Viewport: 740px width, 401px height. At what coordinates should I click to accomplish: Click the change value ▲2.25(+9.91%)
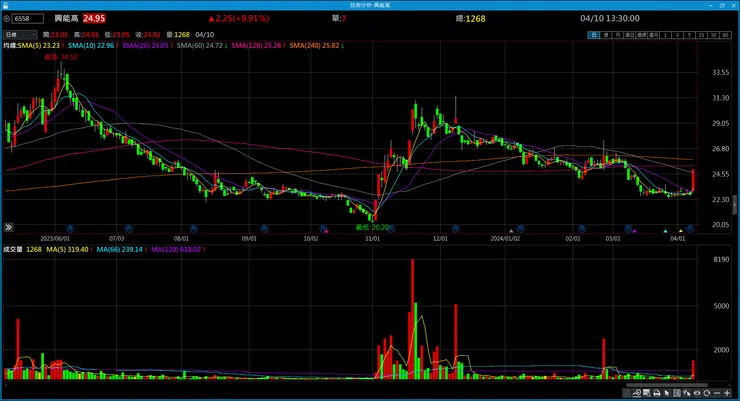239,18
